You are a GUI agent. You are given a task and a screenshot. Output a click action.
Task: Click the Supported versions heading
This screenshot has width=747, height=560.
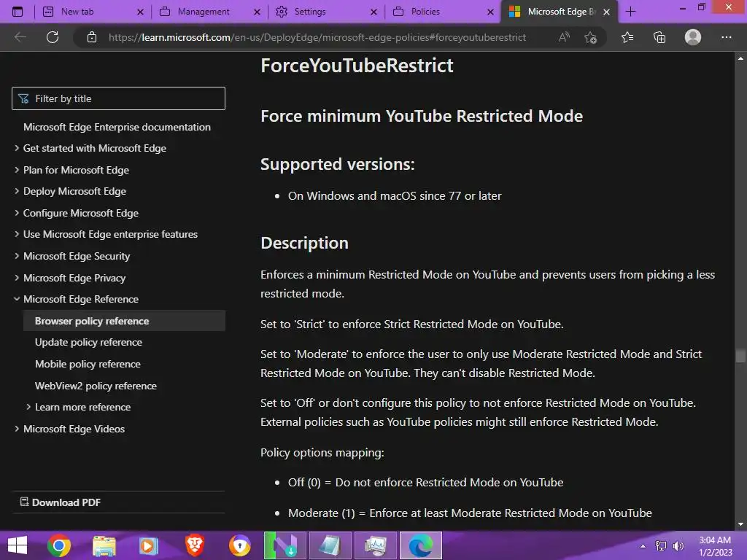[x=337, y=164]
